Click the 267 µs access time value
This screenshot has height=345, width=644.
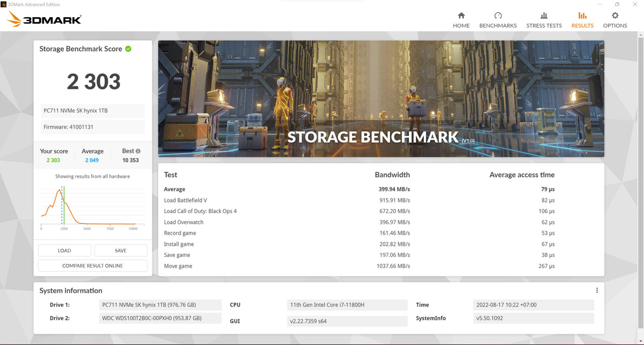click(x=546, y=266)
